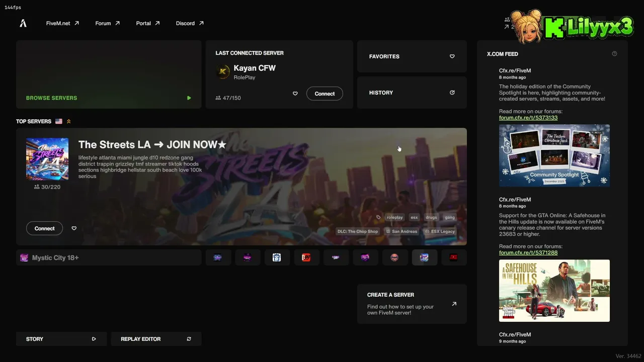Click the 30/220 player count
The width and height of the screenshot is (644, 362).
47,187
